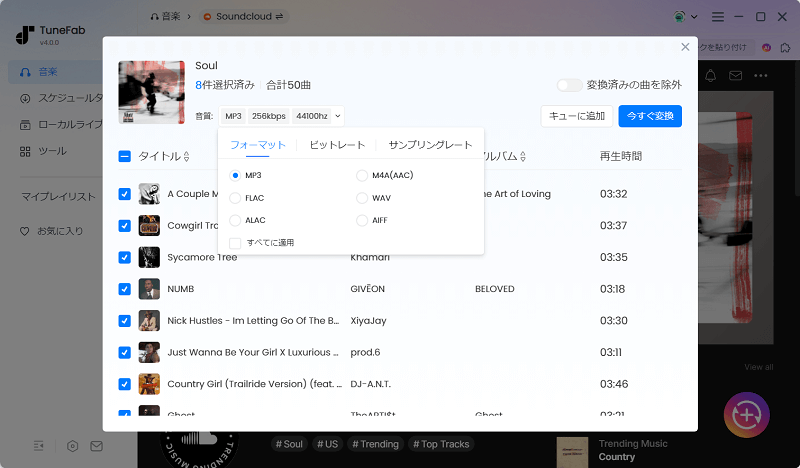Switch to the ビットレート tab
Viewport: 800px width, 468px height.
pos(337,145)
